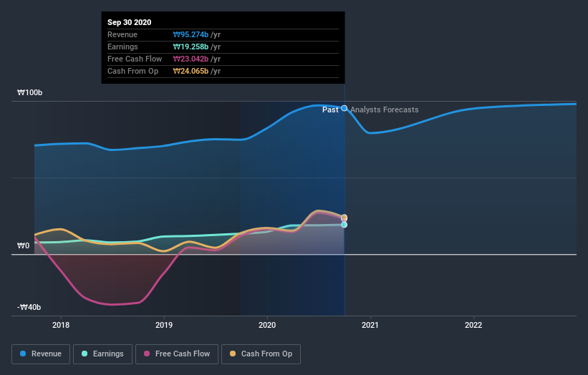The height and width of the screenshot is (375, 588).
Task: Click the 2020 x-axis label
Action: coord(267,325)
